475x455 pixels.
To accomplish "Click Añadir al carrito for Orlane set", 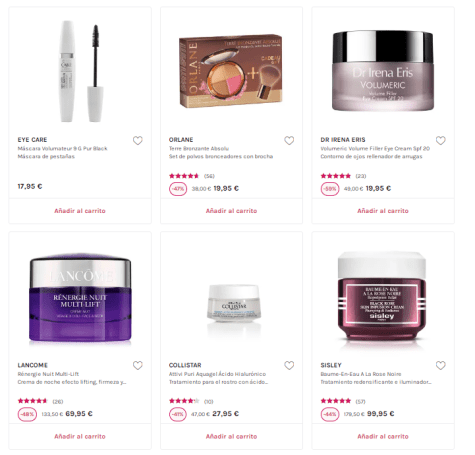I will pyautogui.click(x=231, y=211).
